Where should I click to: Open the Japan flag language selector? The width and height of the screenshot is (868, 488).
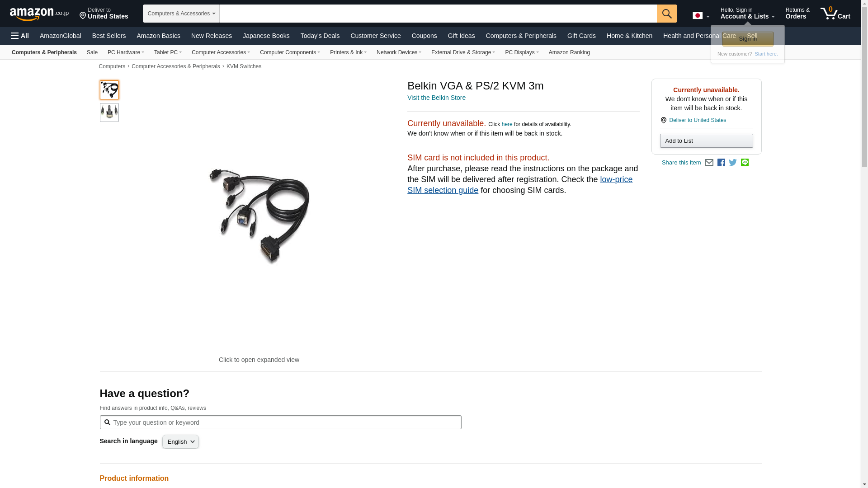coord(701,15)
